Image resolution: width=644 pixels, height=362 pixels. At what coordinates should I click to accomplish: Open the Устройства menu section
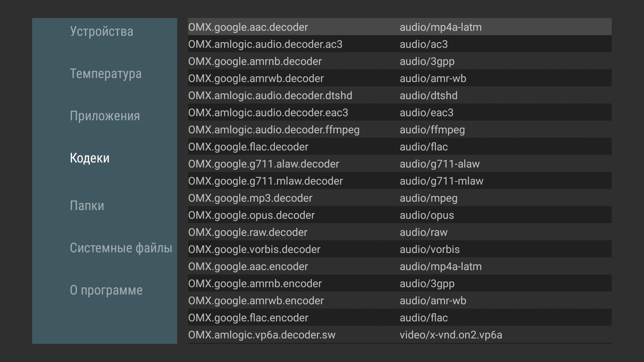[x=101, y=32]
